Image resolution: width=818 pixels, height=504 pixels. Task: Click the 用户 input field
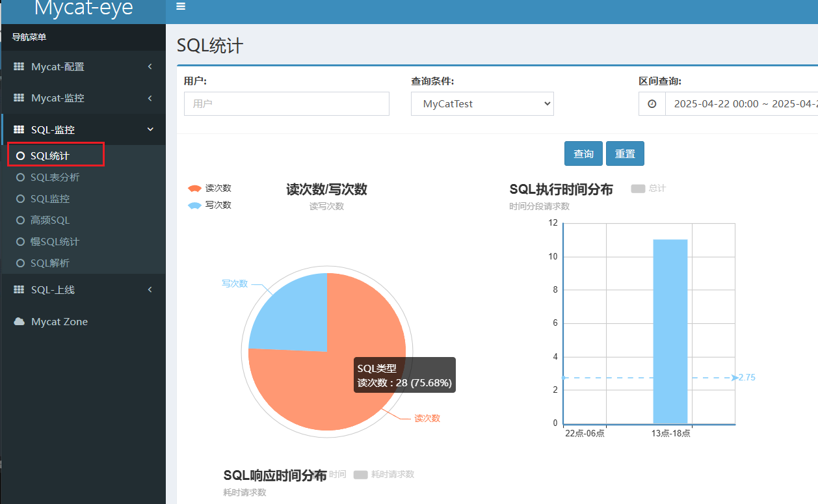click(x=286, y=104)
